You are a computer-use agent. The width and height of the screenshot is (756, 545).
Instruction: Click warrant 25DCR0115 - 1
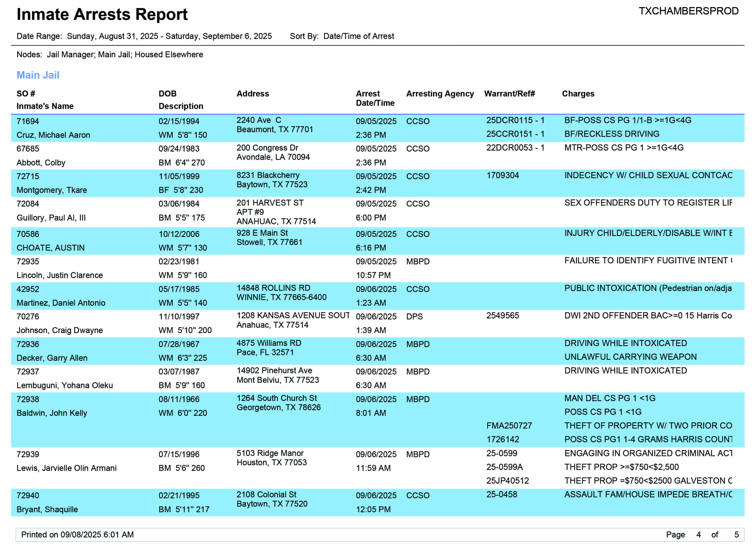pyautogui.click(x=515, y=120)
